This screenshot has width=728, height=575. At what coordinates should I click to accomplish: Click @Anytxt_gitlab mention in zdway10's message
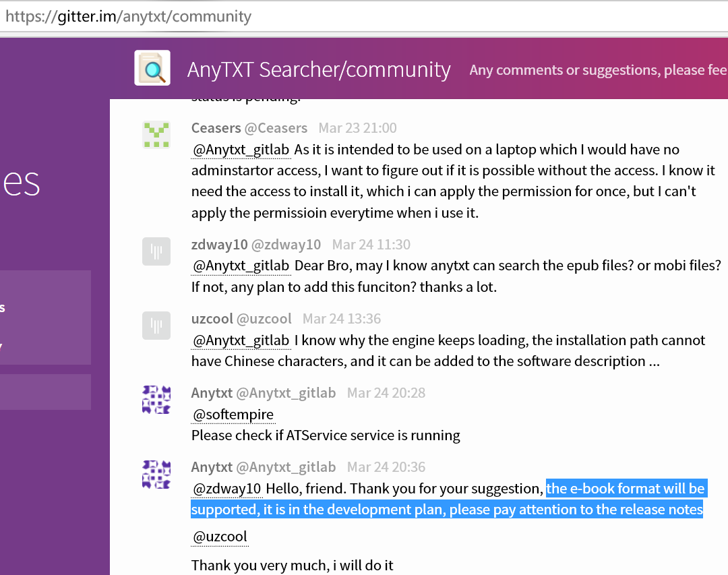241,266
